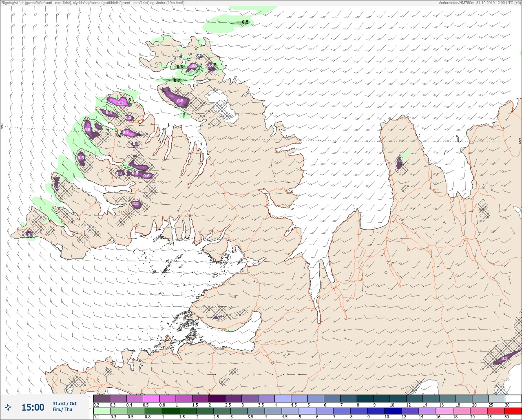Select the upper legend white swatch labeled 30
522x420 pixels.
513,398
